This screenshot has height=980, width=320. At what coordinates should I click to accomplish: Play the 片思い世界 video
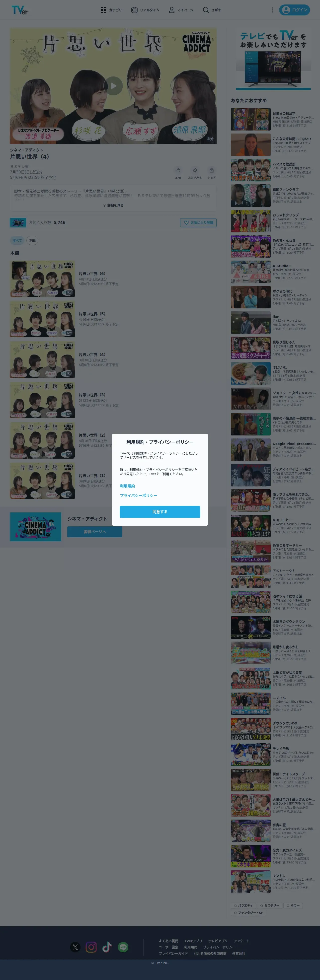(x=113, y=86)
